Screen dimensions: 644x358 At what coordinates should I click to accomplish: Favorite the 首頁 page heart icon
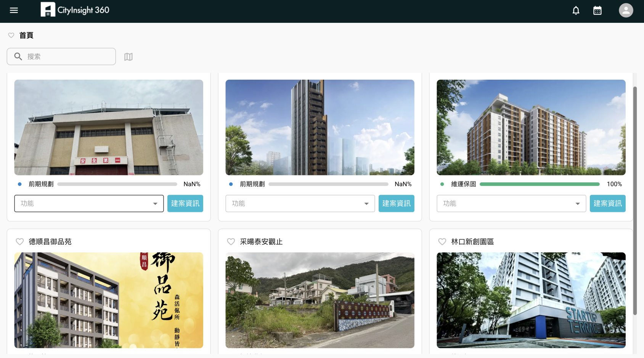point(11,35)
